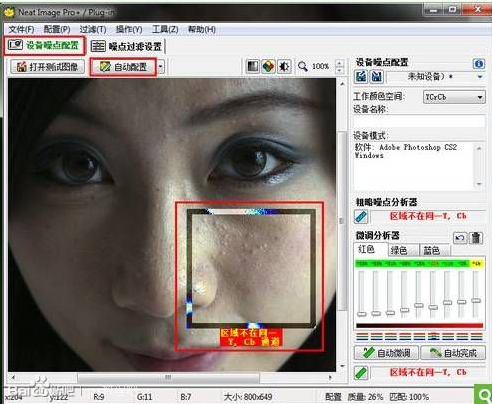Switch to 设备噪点配置 tab
This screenshot has height=404, width=492.
tap(44, 45)
